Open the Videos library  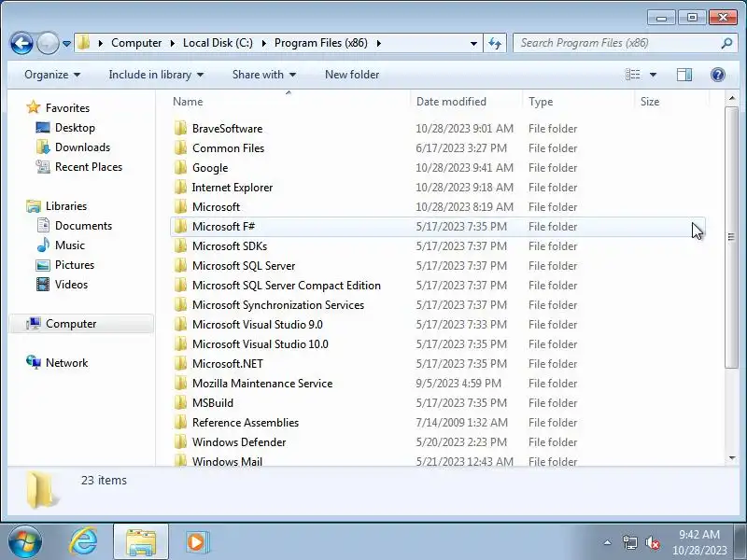(x=62, y=285)
